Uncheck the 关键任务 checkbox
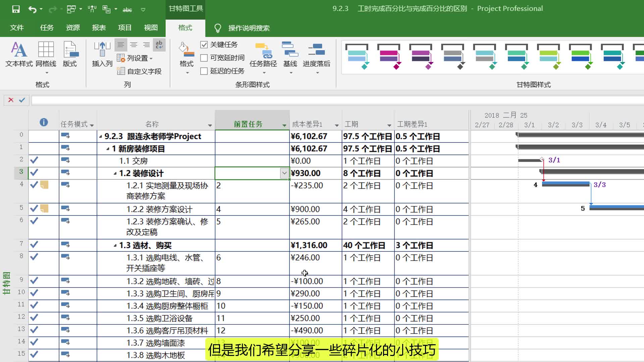This screenshot has width=644, height=362. [x=204, y=45]
